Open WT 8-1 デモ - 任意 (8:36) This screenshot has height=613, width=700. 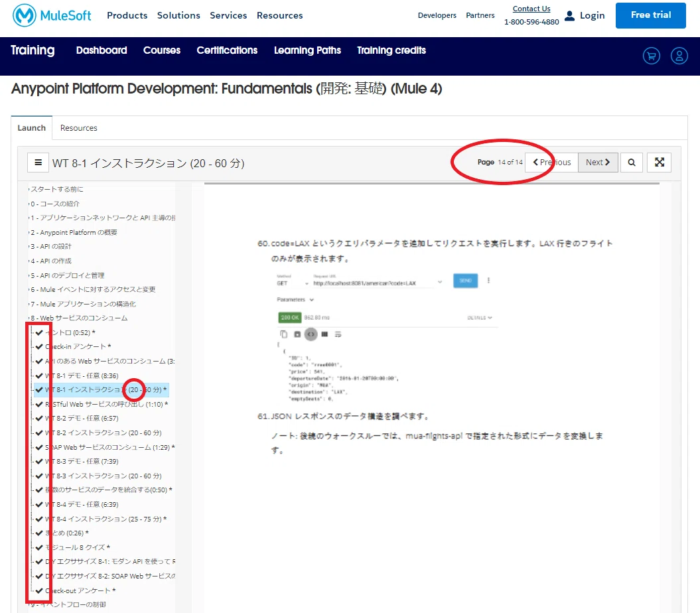pyautogui.click(x=82, y=375)
